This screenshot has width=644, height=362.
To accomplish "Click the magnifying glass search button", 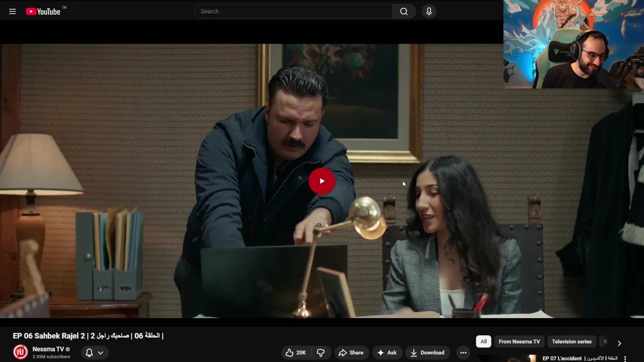I will (x=404, y=11).
